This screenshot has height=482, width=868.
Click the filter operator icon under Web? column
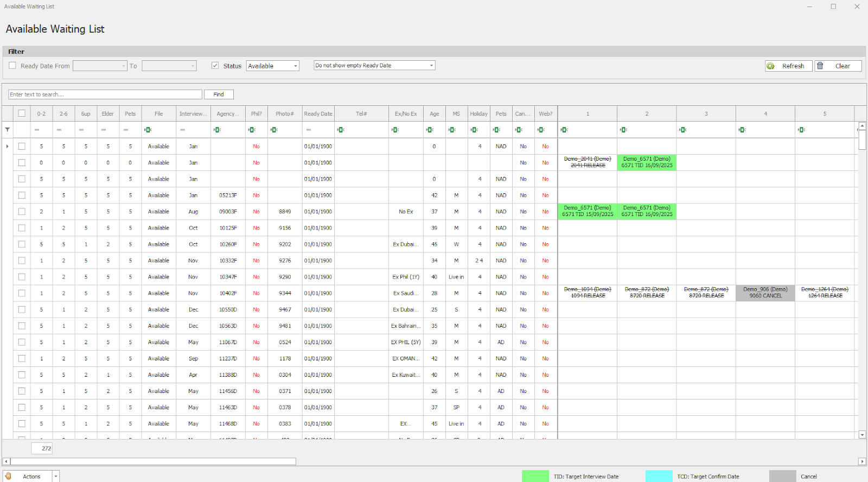(x=541, y=130)
